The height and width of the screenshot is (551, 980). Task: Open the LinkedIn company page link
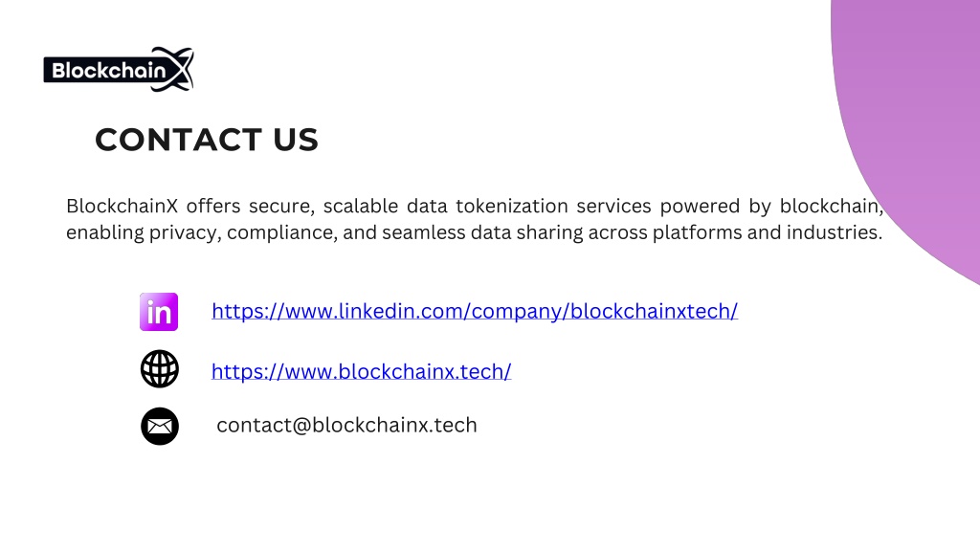475,311
